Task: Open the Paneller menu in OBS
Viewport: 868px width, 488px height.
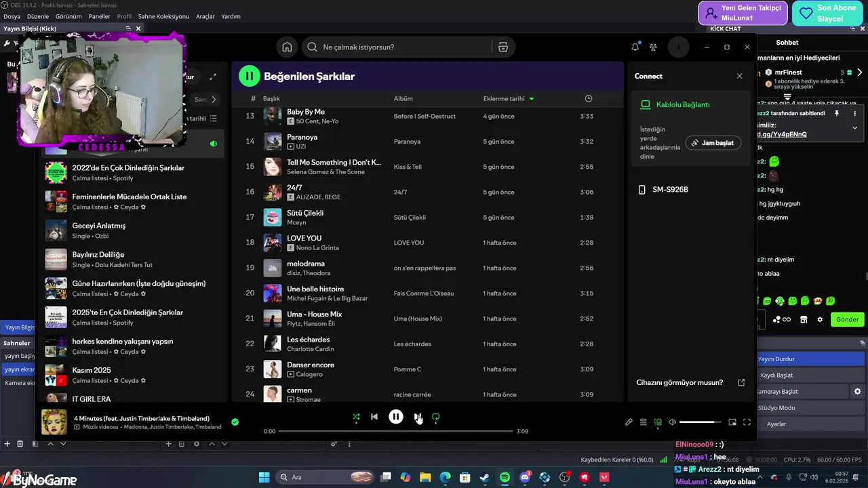Action: tap(100, 16)
